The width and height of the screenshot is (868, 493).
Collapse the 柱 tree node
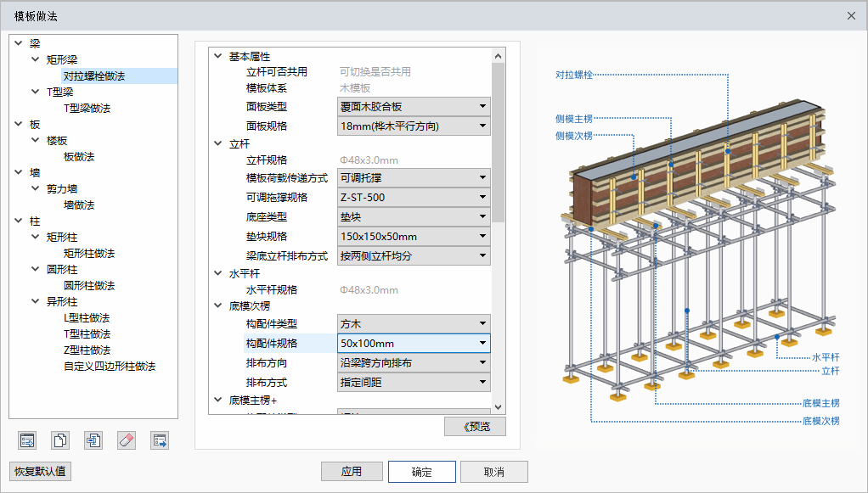pyautogui.click(x=19, y=221)
